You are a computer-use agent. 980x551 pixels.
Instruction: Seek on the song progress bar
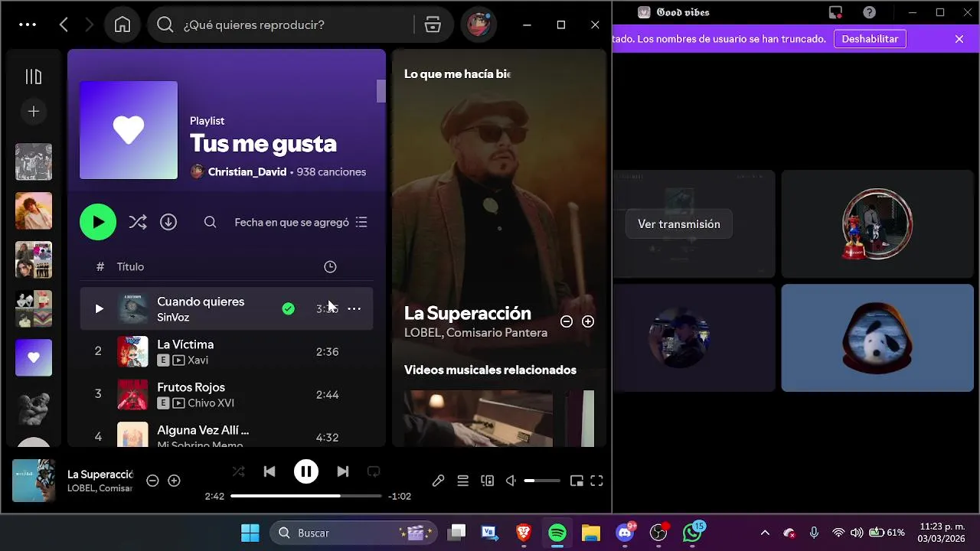(x=306, y=496)
